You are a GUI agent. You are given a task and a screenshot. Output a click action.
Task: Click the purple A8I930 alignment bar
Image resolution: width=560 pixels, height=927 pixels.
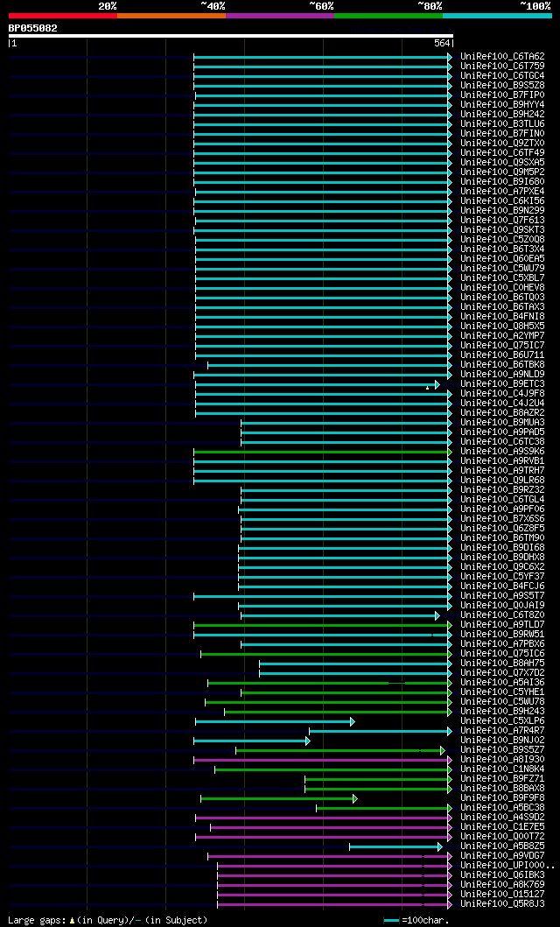coord(323,761)
